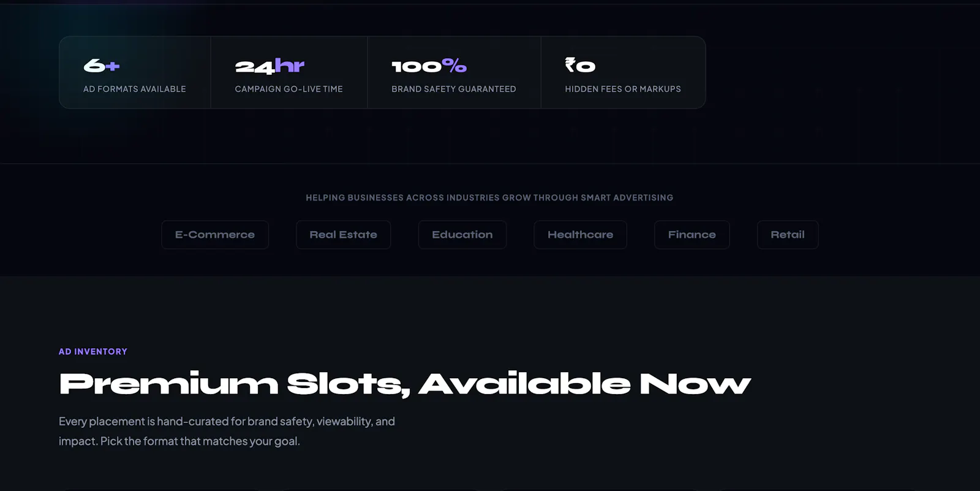Click the rupee symbol in ₹0 stat
The height and width of the screenshot is (491, 980).
point(570,64)
